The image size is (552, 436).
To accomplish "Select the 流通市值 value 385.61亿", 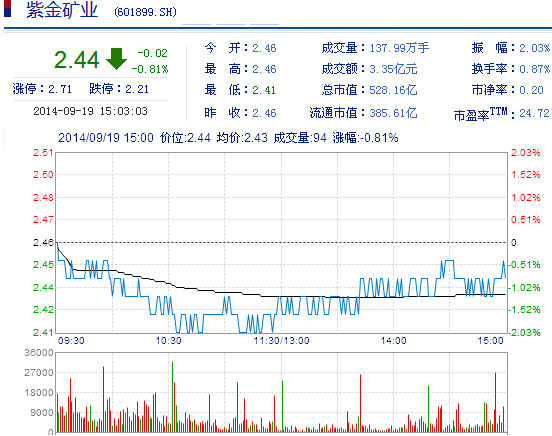I will click(393, 113).
